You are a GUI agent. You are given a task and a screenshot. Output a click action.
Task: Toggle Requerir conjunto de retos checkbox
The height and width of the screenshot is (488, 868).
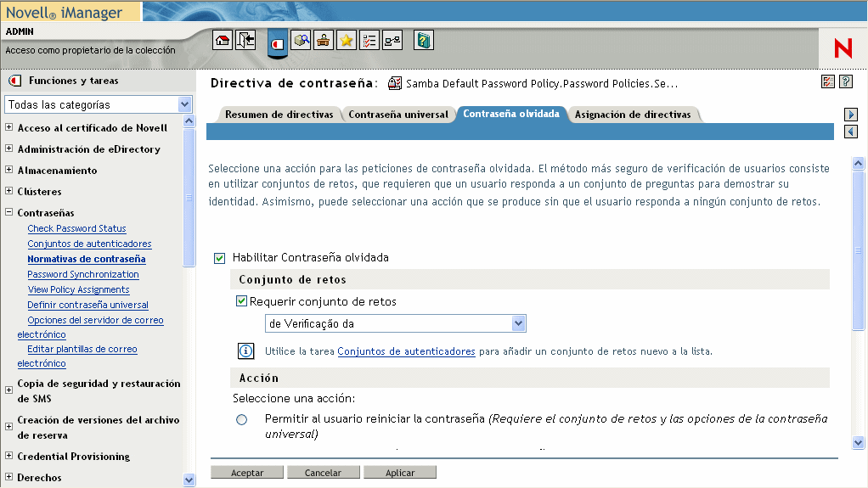tap(241, 301)
